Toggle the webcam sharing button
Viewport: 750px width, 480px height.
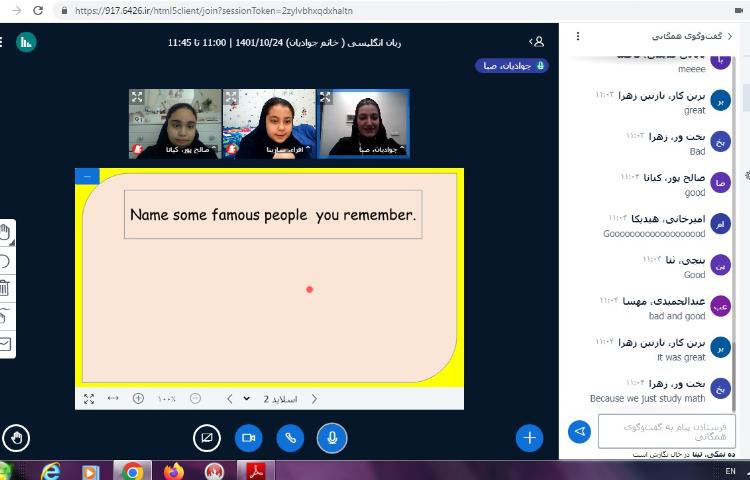click(x=248, y=437)
